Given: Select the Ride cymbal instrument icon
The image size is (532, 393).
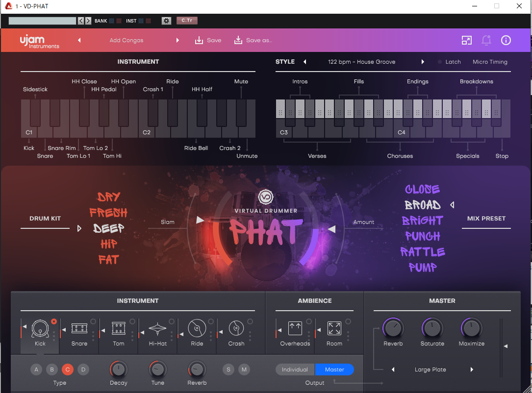Looking at the screenshot, I should tap(197, 329).
